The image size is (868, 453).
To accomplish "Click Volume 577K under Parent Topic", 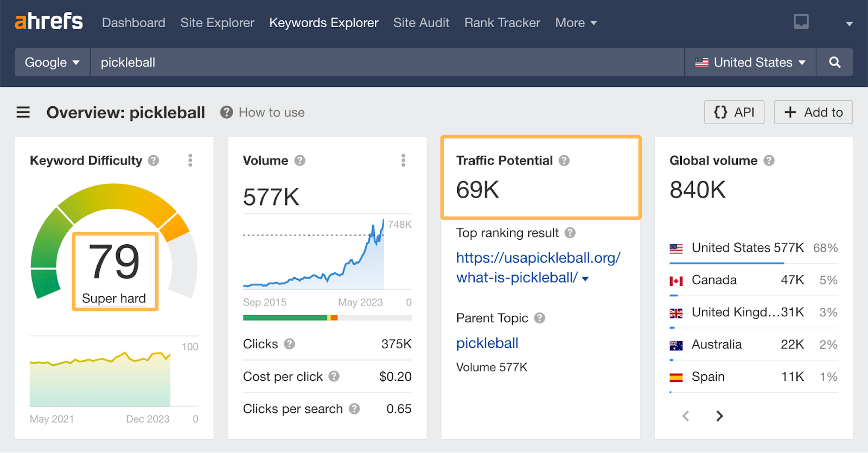I will point(492,367).
